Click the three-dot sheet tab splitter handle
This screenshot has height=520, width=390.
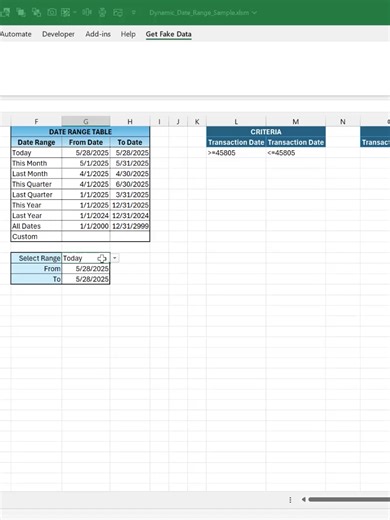[x=290, y=500]
